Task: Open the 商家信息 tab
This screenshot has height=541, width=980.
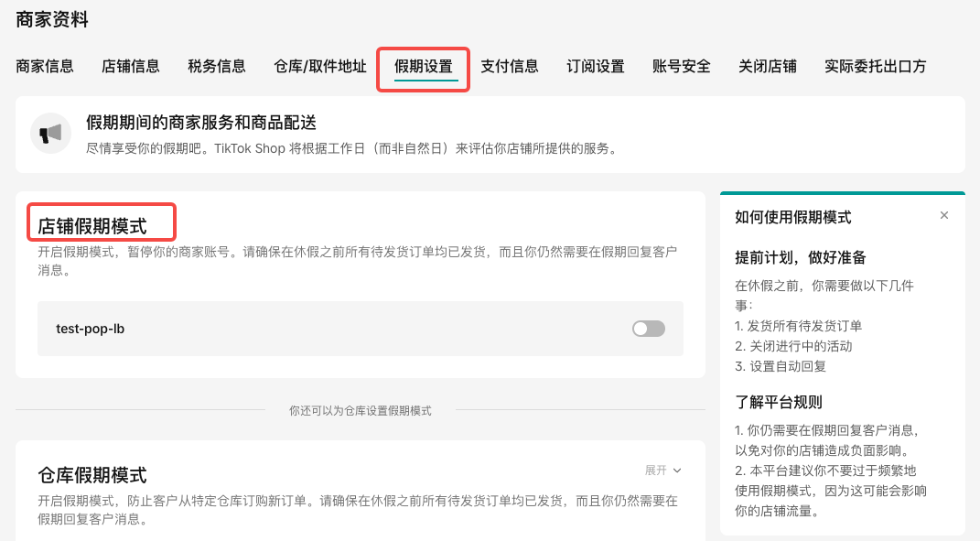Action: pyautogui.click(x=45, y=66)
